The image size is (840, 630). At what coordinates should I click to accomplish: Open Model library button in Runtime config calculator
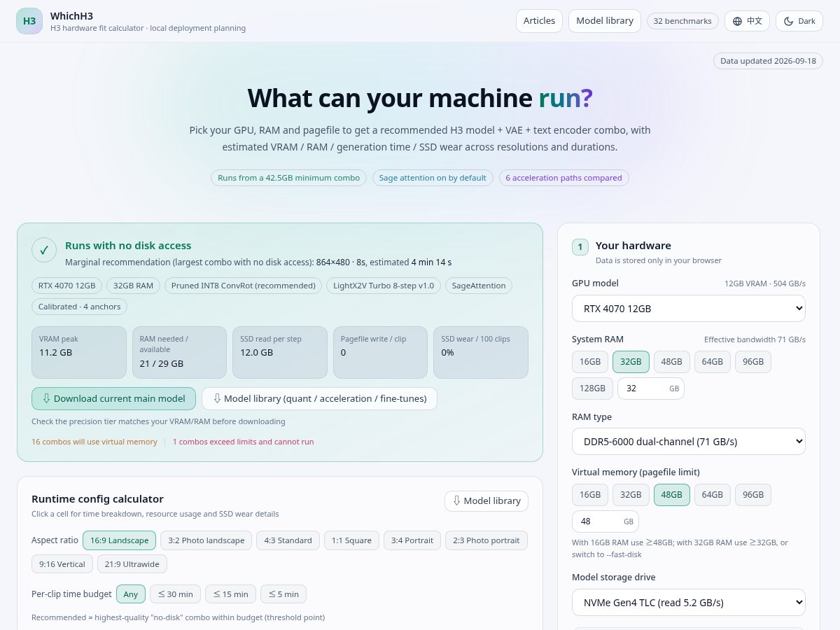point(486,500)
